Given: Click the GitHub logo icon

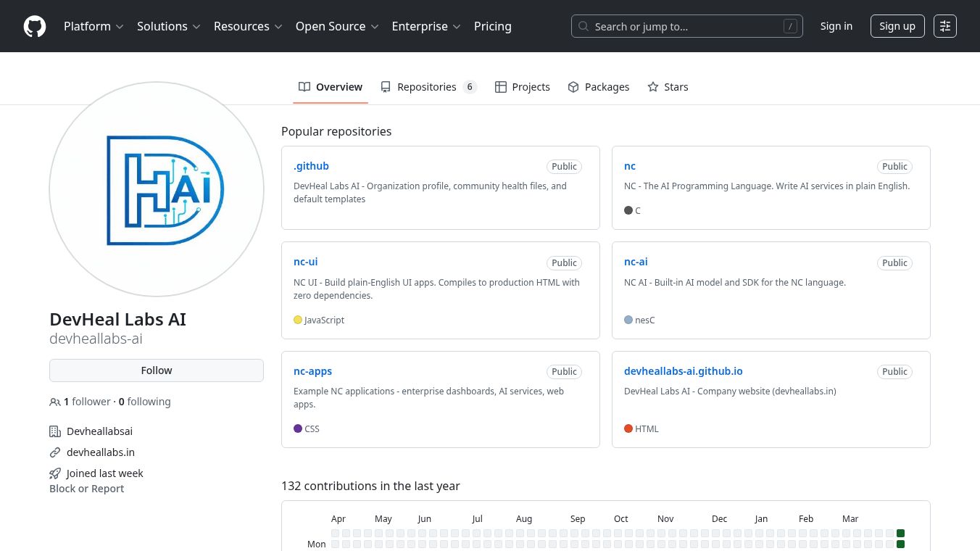Looking at the screenshot, I should click(35, 26).
